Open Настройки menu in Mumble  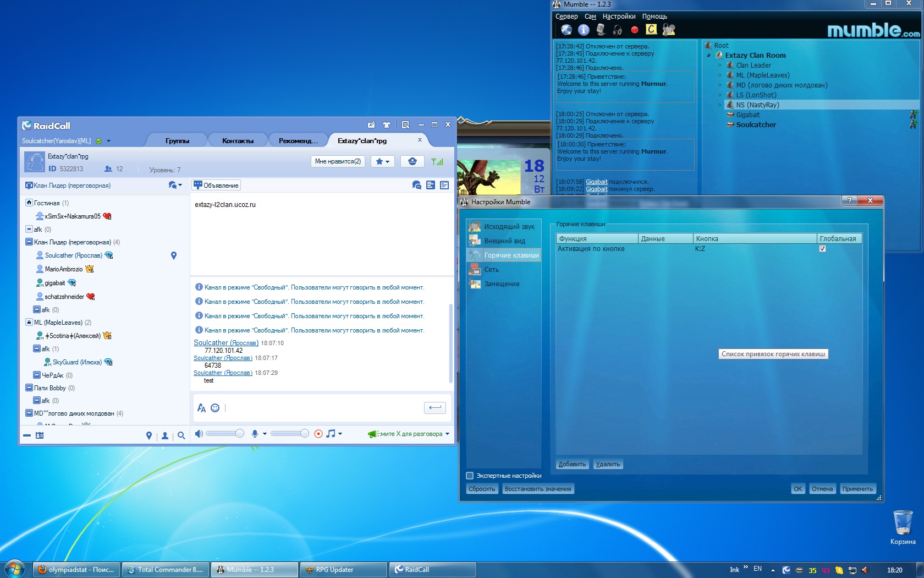click(619, 17)
